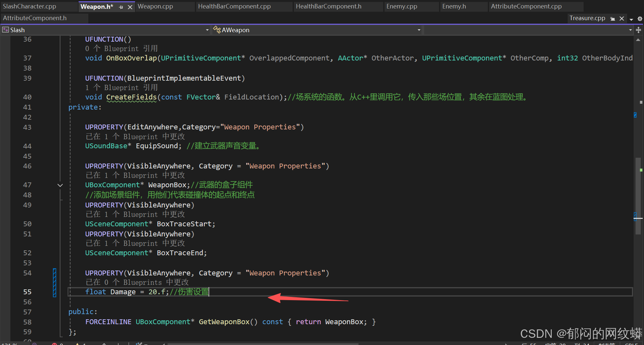Close the Weapon.h tab
This screenshot has width=644, height=345.
pyautogui.click(x=130, y=7)
